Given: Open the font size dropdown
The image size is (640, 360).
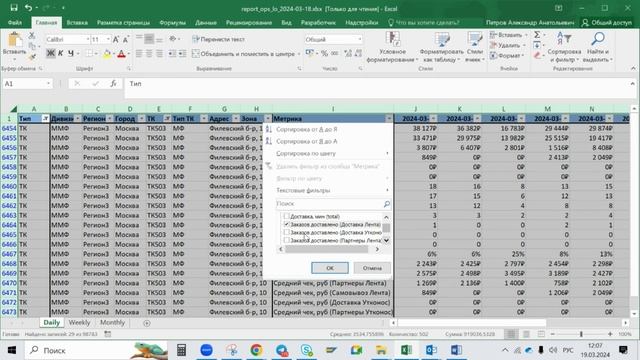Looking at the screenshot, I should (108, 40).
